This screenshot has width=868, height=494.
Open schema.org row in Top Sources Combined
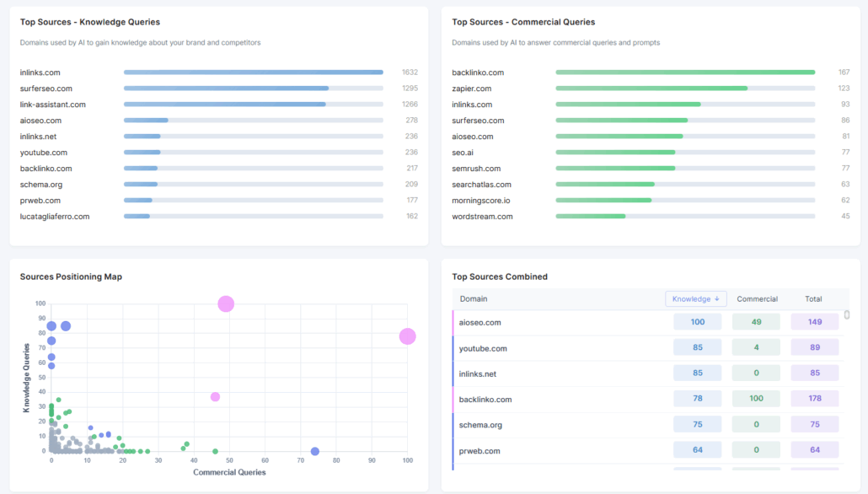point(648,425)
